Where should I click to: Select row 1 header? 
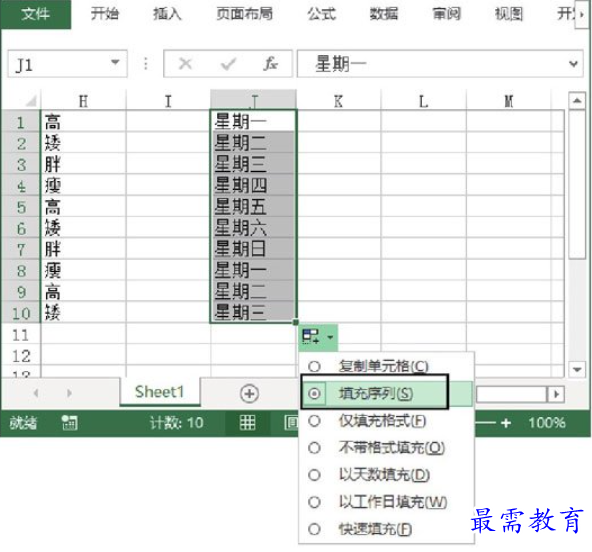21,122
